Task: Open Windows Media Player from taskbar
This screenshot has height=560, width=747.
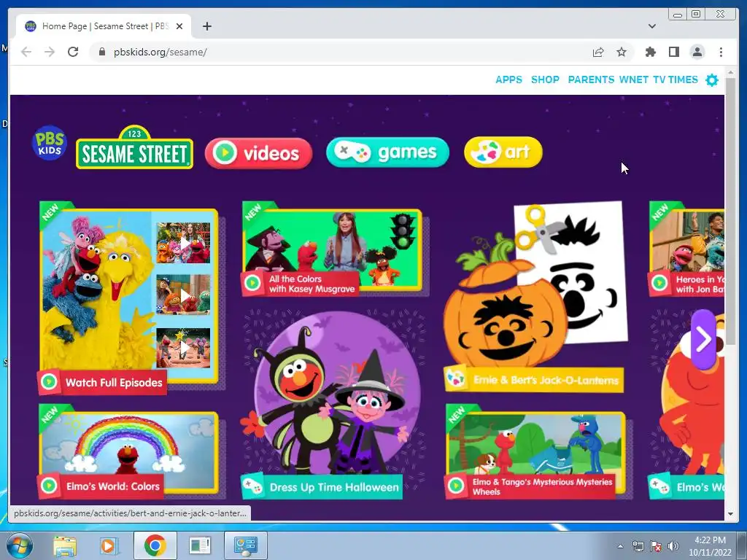Action: point(109,545)
